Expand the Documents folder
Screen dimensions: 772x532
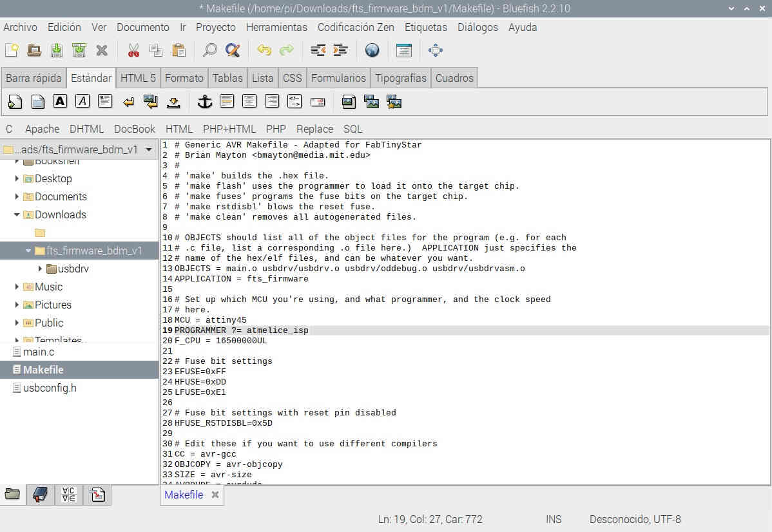[17, 196]
